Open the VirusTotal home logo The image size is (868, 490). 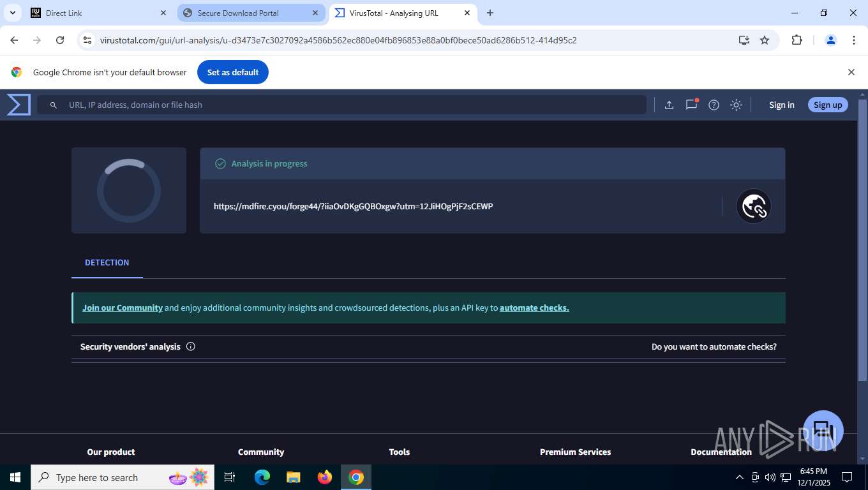tap(19, 105)
